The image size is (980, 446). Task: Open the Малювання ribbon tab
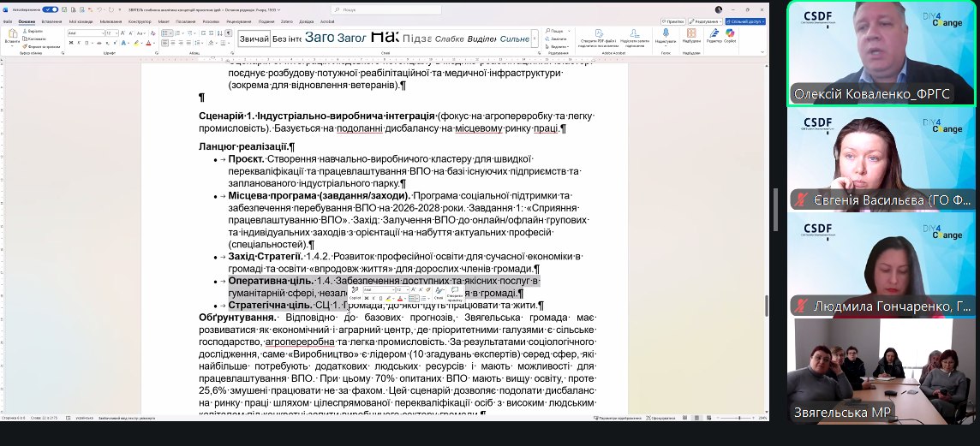pyautogui.click(x=111, y=21)
